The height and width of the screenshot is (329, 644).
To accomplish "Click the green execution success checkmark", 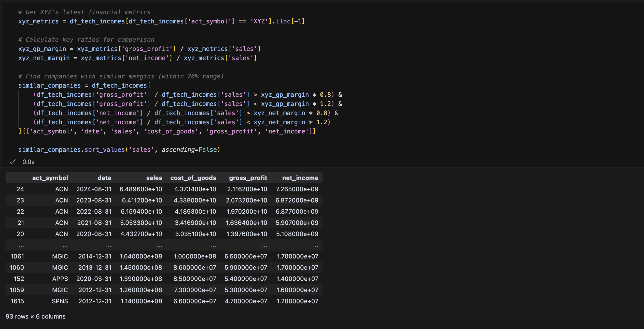I will click(x=13, y=162).
